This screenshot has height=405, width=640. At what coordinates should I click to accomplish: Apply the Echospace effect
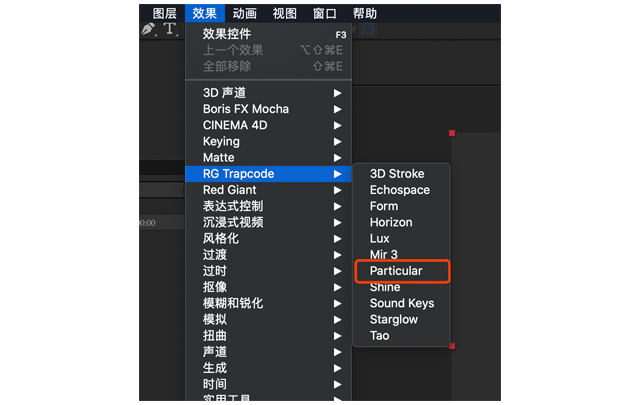[x=402, y=190]
